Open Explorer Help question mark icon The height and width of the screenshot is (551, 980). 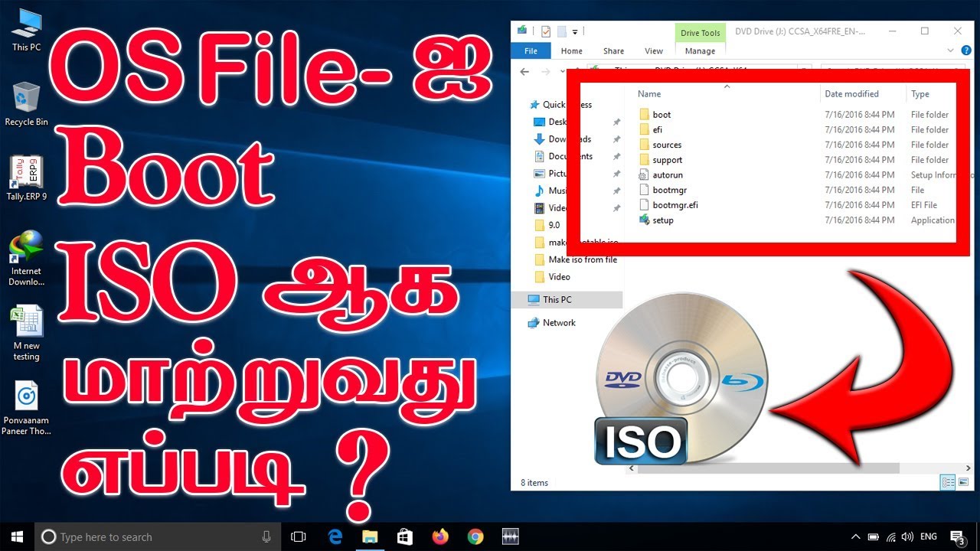pyautogui.click(x=965, y=51)
